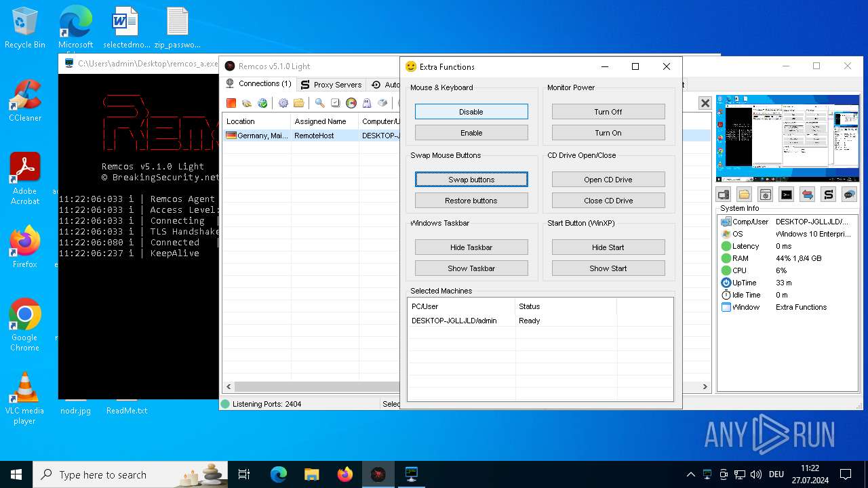Open the Windows Start menu

(16, 474)
